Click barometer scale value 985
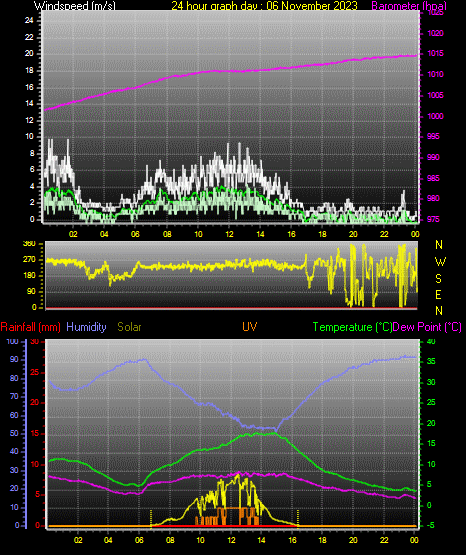The height and width of the screenshot is (555, 466). pos(433,178)
